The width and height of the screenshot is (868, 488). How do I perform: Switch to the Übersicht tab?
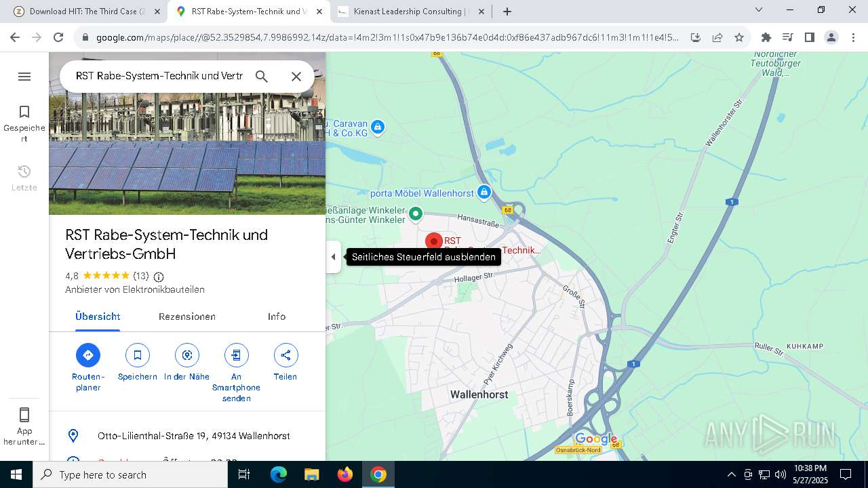click(x=98, y=317)
